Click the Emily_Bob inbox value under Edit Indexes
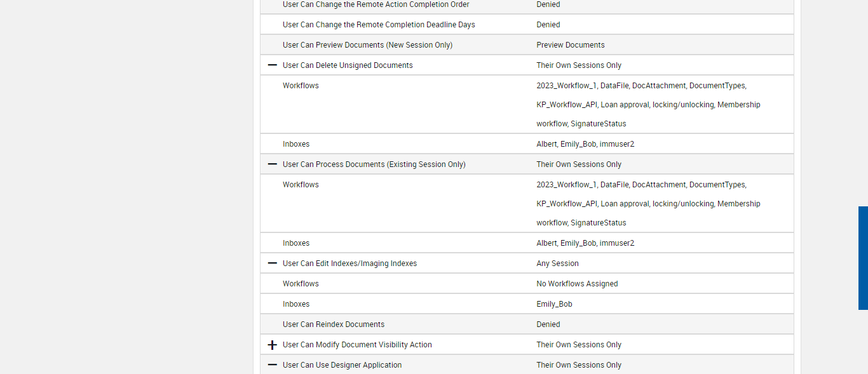Viewport: 868px width, 374px height. pos(554,304)
